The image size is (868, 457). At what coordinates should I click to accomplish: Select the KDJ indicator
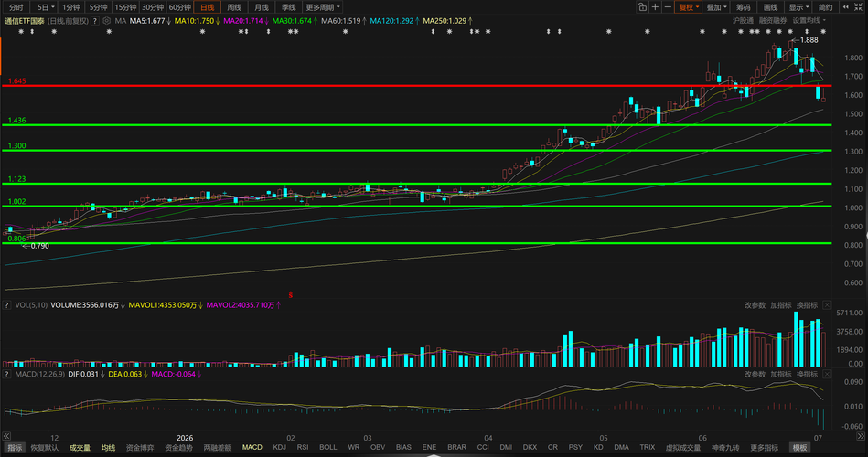pos(280,448)
